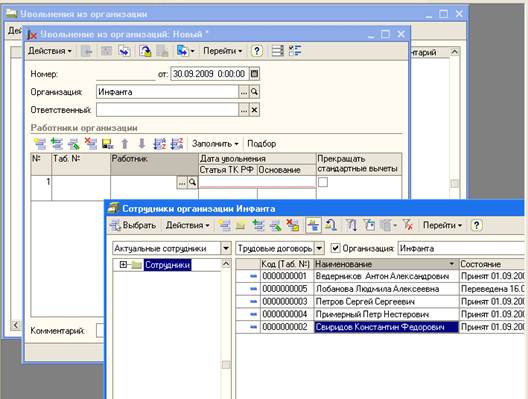The height and width of the screenshot is (399, 528).
Task: Open the Перейти menu in the dismissal document toolbar
Action: click(x=223, y=51)
